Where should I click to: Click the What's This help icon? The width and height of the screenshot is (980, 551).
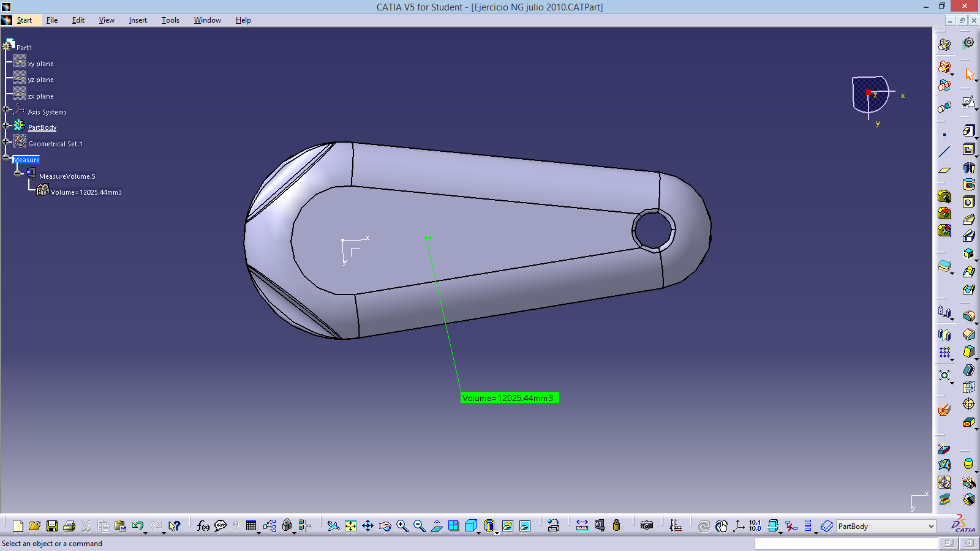click(175, 526)
